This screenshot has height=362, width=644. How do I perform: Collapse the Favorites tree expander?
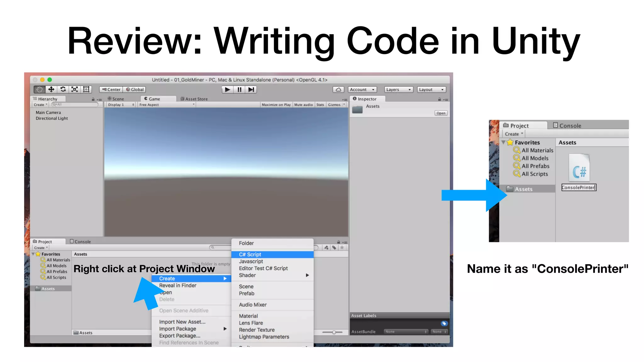point(33,254)
